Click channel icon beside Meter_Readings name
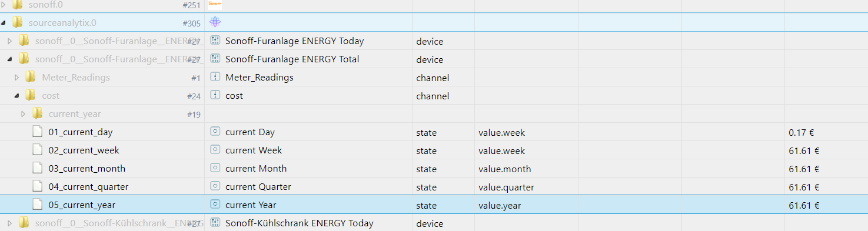Screen dimensions: 868x231 [215, 77]
